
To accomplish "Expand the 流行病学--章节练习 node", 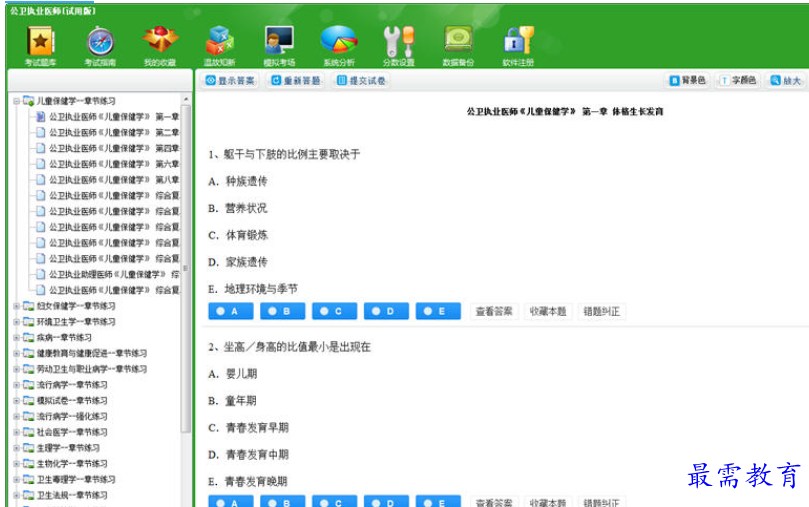I will click(16, 385).
